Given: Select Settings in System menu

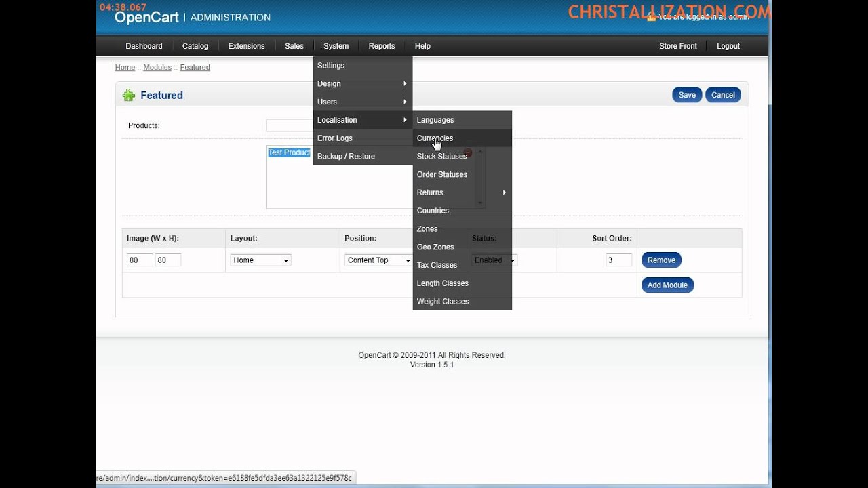Looking at the screenshot, I should pyautogui.click(x=363, y=66).
